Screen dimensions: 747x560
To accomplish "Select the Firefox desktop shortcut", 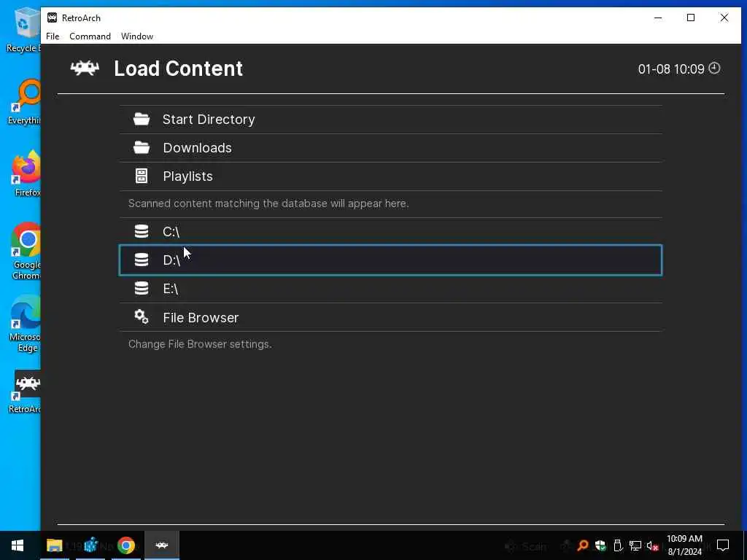I will pyautogui.click(x=24, y=174).
